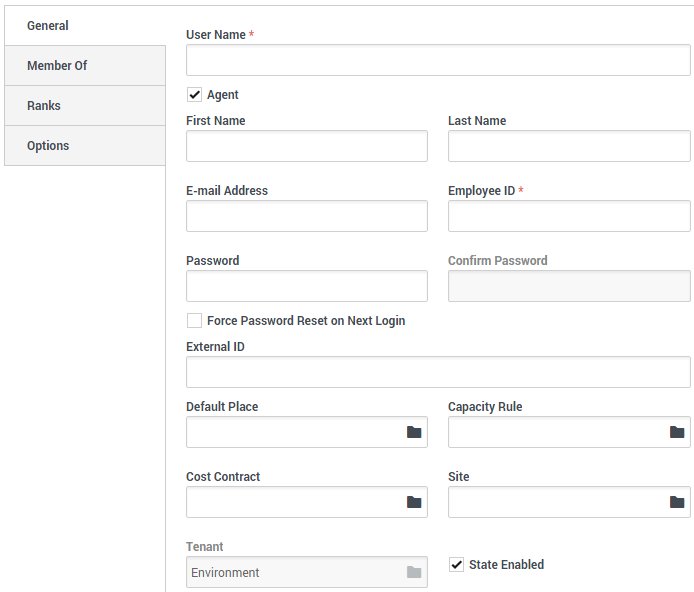The width and height of the screenshot is (694, 592).
Task: Open folder browser for Capacity Rule
Action: click(677, 432)
